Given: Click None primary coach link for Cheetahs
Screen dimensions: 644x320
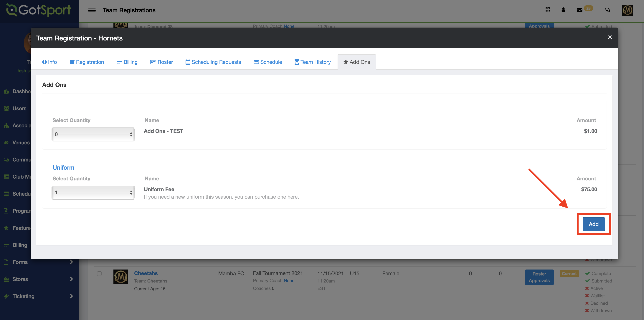Looking at the screenshot, I should [289, 281].
